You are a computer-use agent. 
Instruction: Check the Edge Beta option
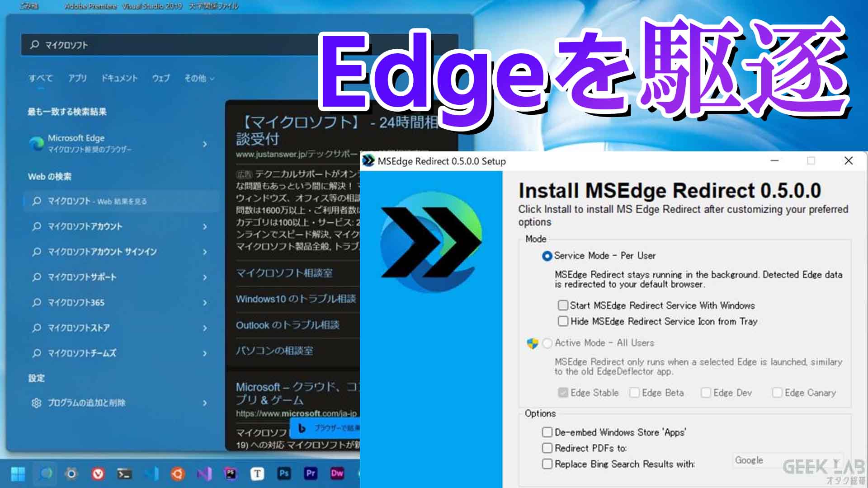(634, 393)
